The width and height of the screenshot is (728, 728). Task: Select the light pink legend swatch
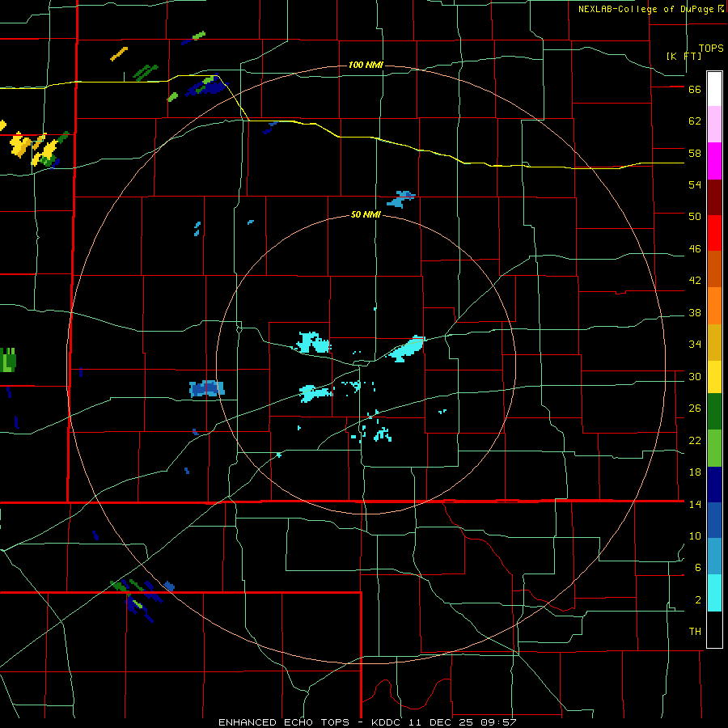(x=714, y=124)
